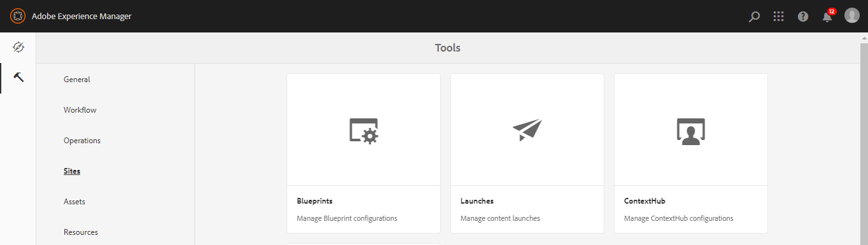Select Operations in the tools menu
Viewport: 868px width, 245px height.
coord(82,141)
